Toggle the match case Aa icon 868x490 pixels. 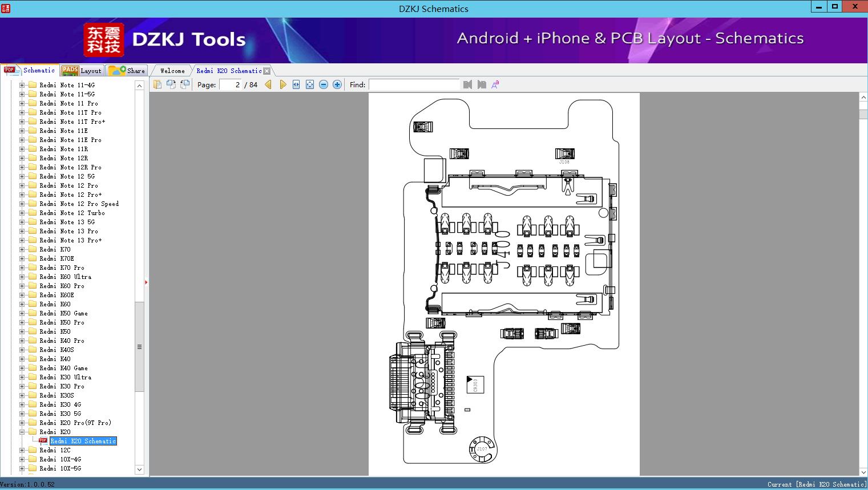point(495,84)
